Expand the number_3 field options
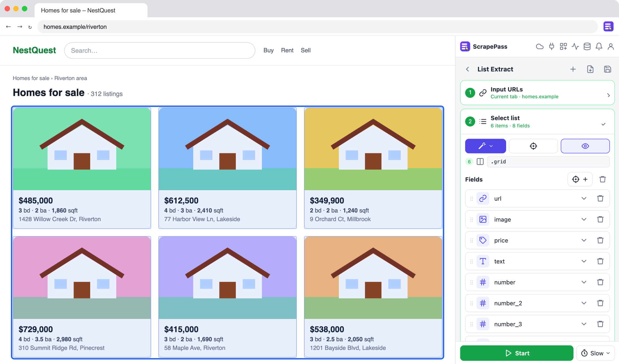 coord(584,324)
